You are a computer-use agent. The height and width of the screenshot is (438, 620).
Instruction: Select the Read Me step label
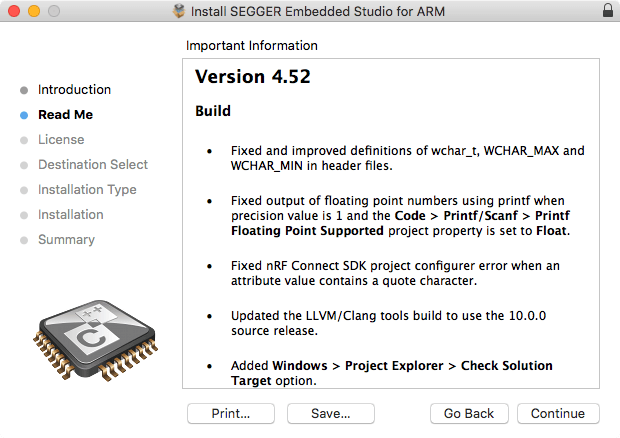coord(65,115)
